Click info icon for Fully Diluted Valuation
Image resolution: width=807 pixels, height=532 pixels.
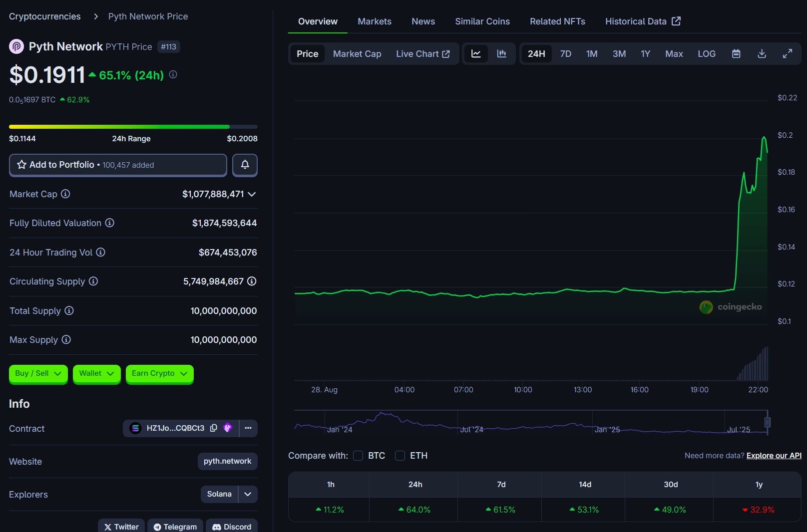[x=109, y=223]
